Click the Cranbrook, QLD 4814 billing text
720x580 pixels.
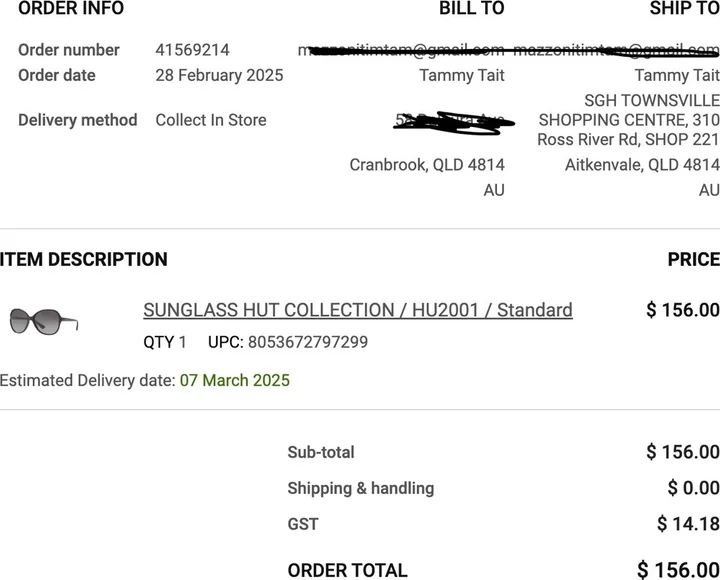pyautogui.click(x=427, y=165)
